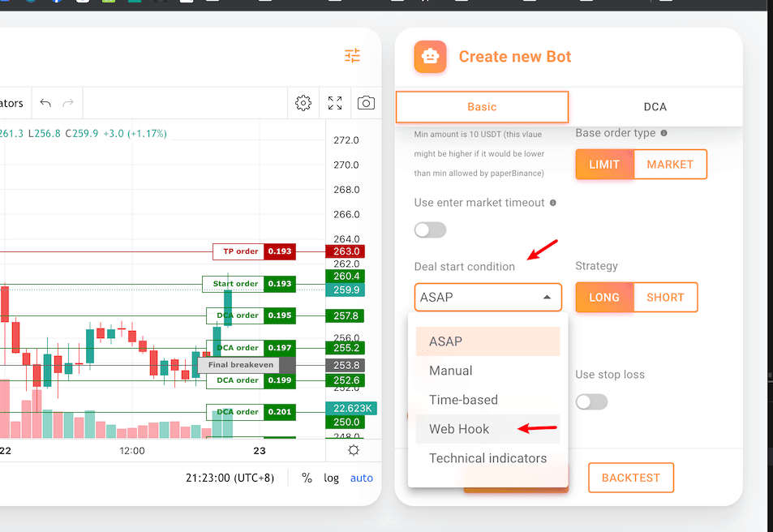The height and width of the screenshot is (532, 773).
Task: Enable the enter market timeout switch
Action: [430, 230]
